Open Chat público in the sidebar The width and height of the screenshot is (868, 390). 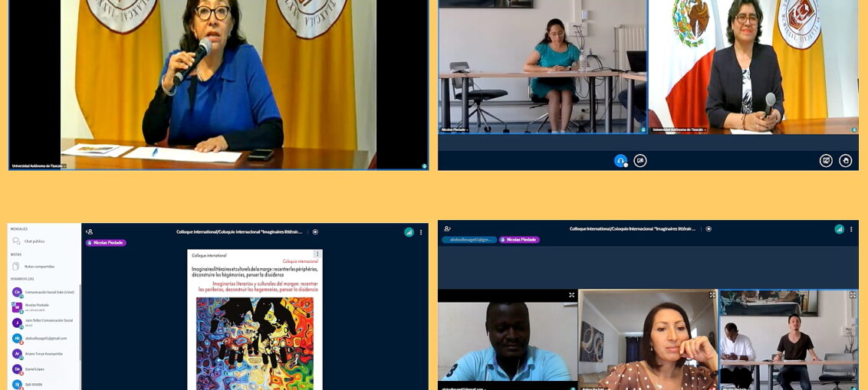[34, 241]
